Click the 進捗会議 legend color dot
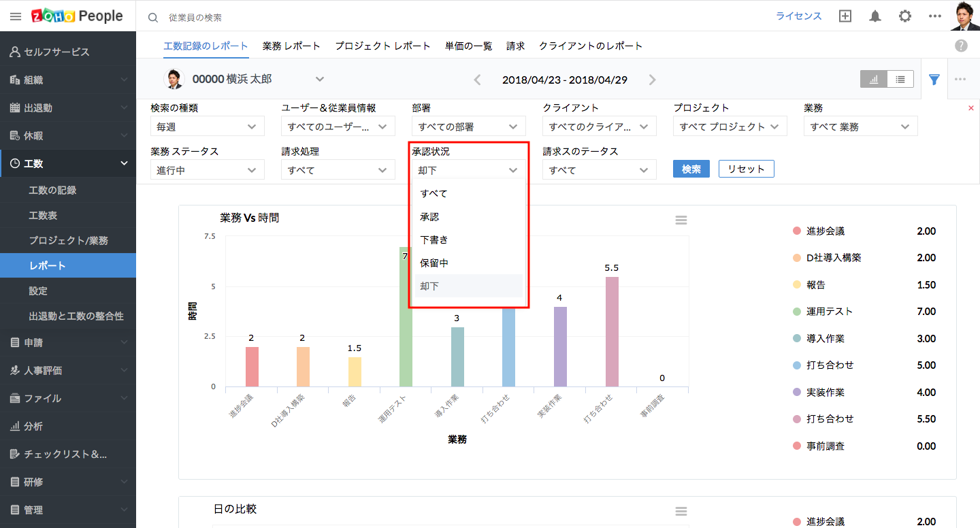Screen dimensions: 980x528 point(797,231)
